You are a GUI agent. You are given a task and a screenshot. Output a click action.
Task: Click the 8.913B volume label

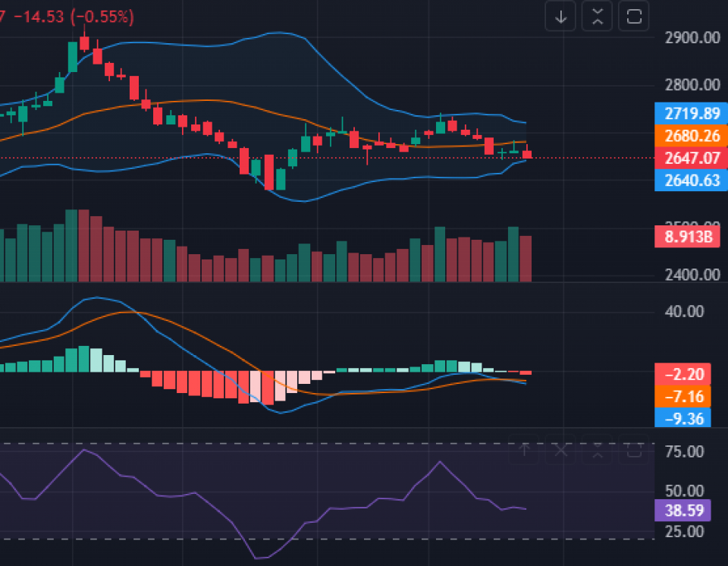688,237
